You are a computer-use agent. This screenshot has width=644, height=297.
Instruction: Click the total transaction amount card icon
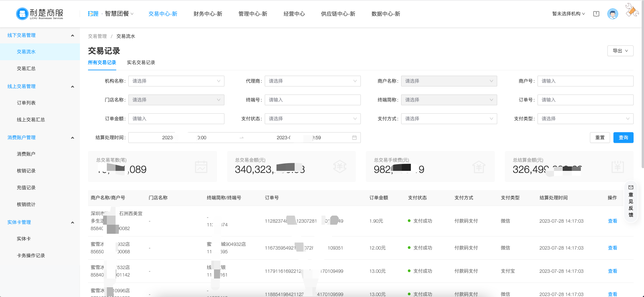tap(340, 167)
